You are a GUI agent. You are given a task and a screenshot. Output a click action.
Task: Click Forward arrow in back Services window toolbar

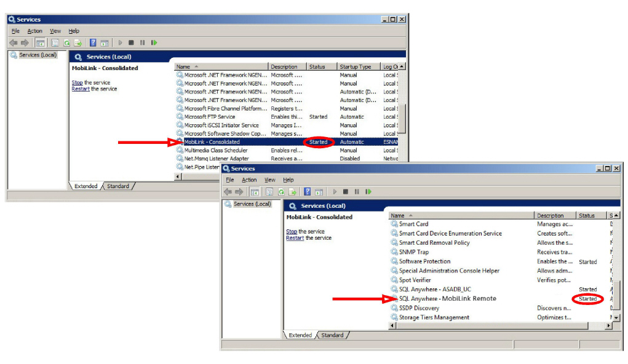(25, 42)
